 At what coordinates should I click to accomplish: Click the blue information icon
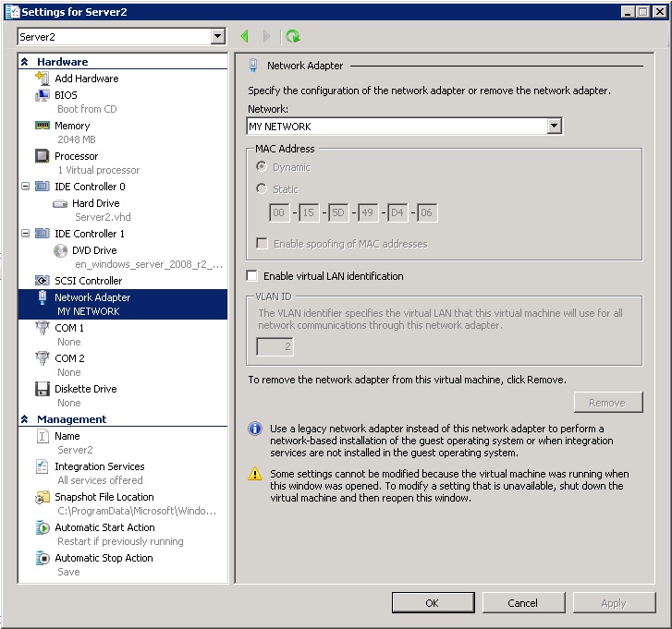point(255,429)
